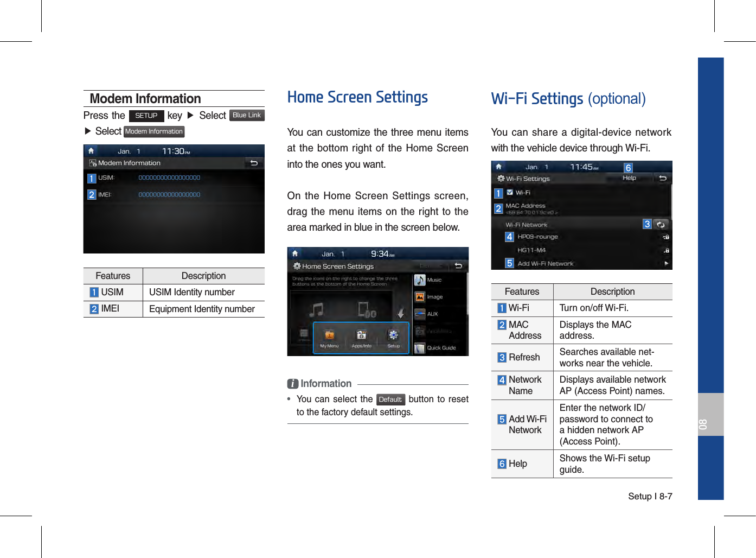756x558 pixels.
Task: Click home icon in Wi-Fi Settings screen
Action: tap(499, 167)
